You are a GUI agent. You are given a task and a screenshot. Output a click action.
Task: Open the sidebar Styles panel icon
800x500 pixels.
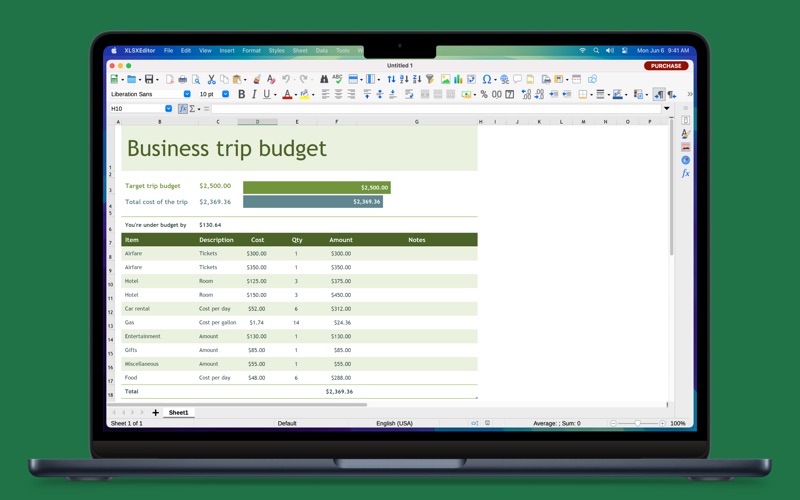tap(685, 134)
